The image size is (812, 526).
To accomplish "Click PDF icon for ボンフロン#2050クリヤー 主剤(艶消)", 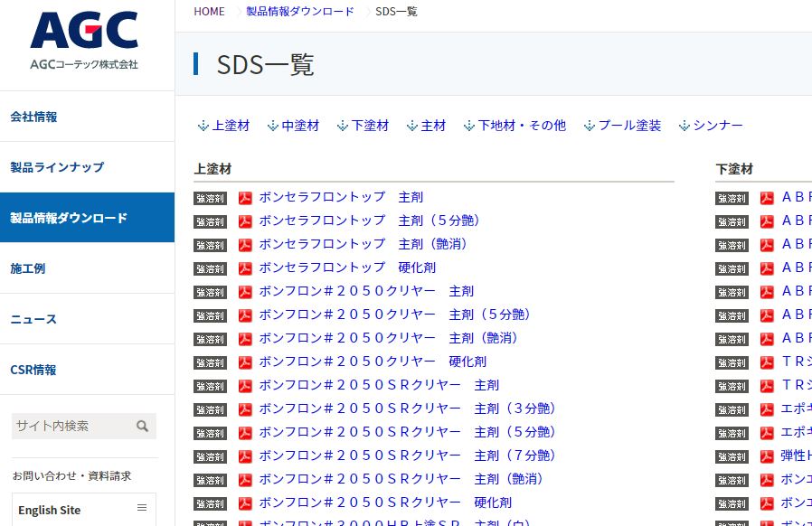I will (245, 338).
